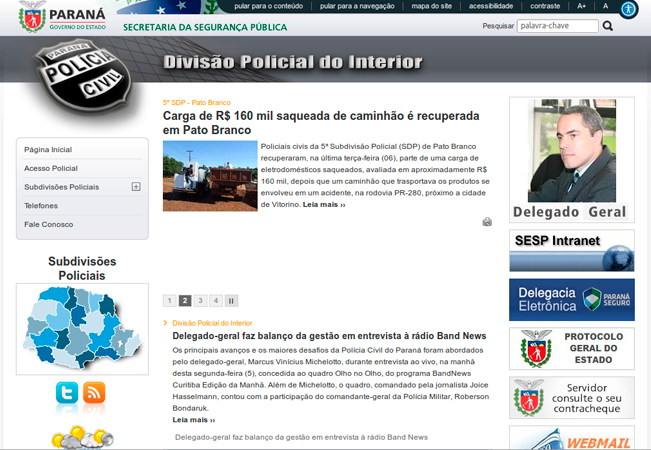Expand the Subdivisões Policiais submenu

tap(136, 187)
